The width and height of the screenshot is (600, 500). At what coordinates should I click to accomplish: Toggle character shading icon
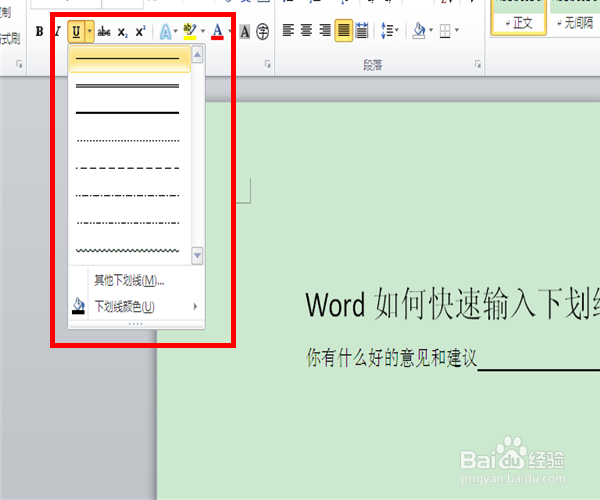[x=245, y=32]
